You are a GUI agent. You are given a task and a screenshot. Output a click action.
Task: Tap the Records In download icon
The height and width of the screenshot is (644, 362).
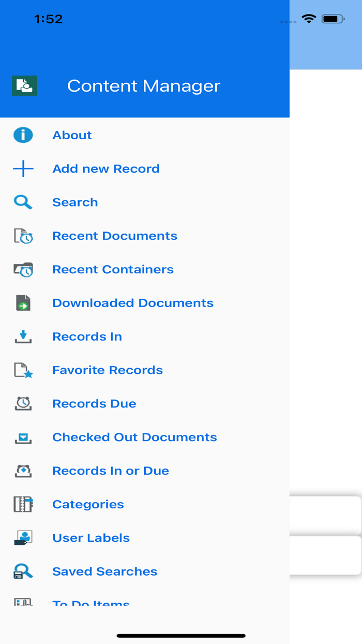click(x=23, y=336)
